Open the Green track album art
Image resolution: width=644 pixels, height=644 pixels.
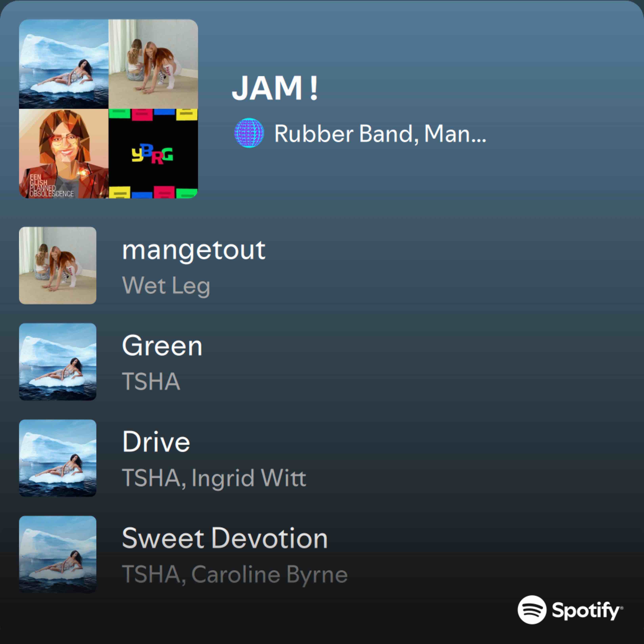coord(58,362)
